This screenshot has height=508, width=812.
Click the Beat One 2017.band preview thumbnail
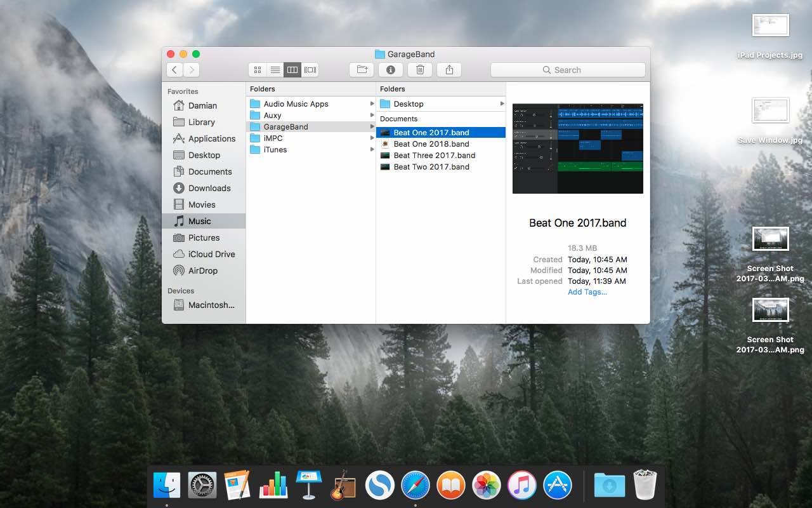(577, 149)
